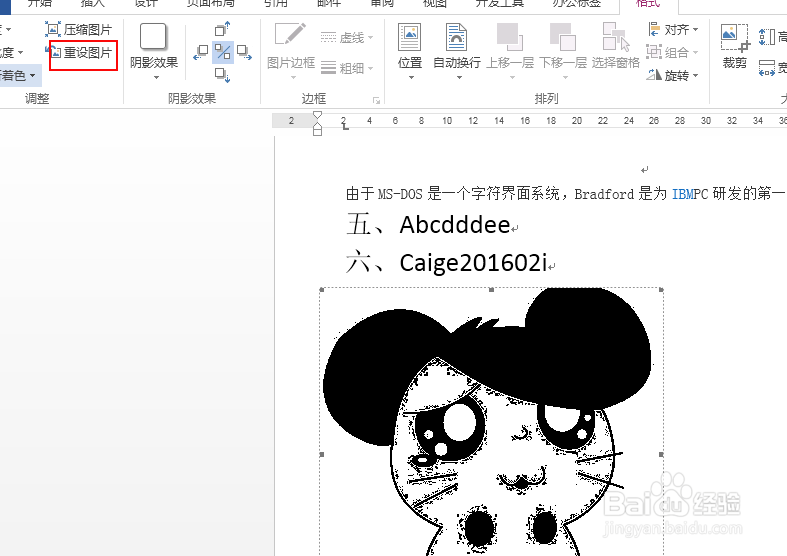Open the Selection Pane (选择窗格)

616,46
